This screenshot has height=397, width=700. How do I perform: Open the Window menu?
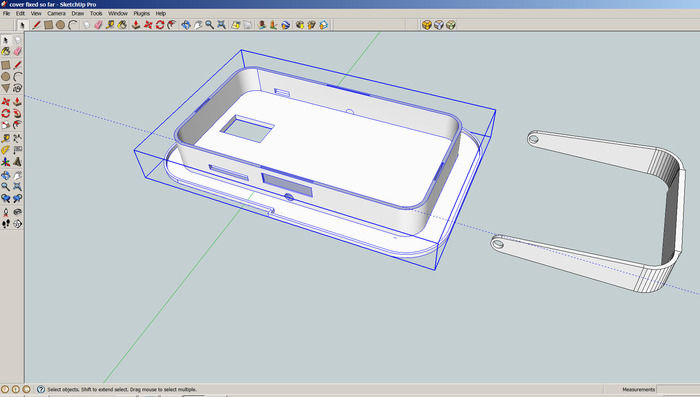click(118, 13)
